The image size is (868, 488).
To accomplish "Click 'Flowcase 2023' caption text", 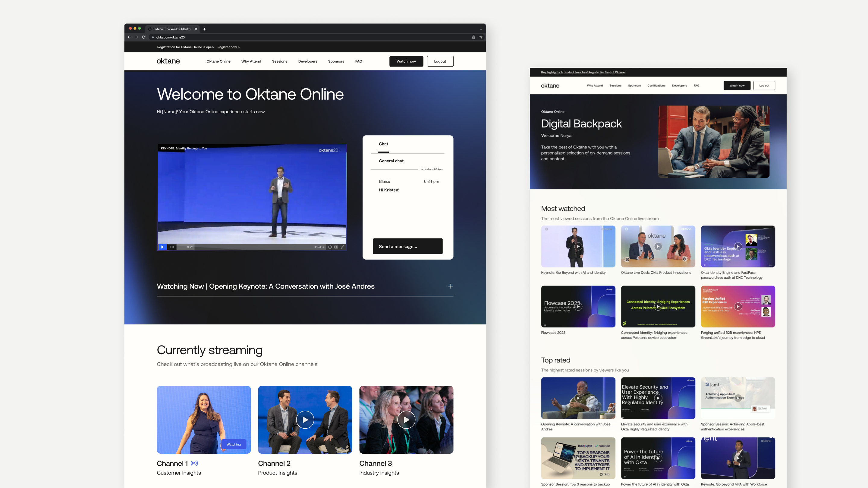I will pyautogui.click(x=553, y=333).
